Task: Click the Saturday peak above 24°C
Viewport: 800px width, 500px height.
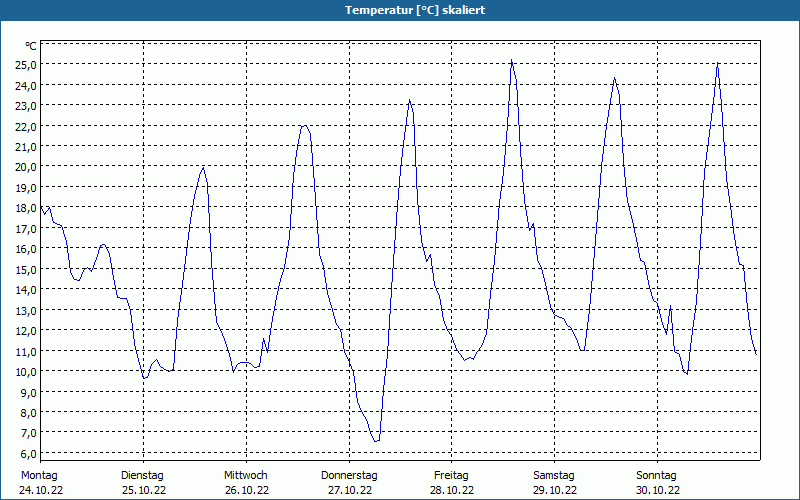Action: point(615,78)
